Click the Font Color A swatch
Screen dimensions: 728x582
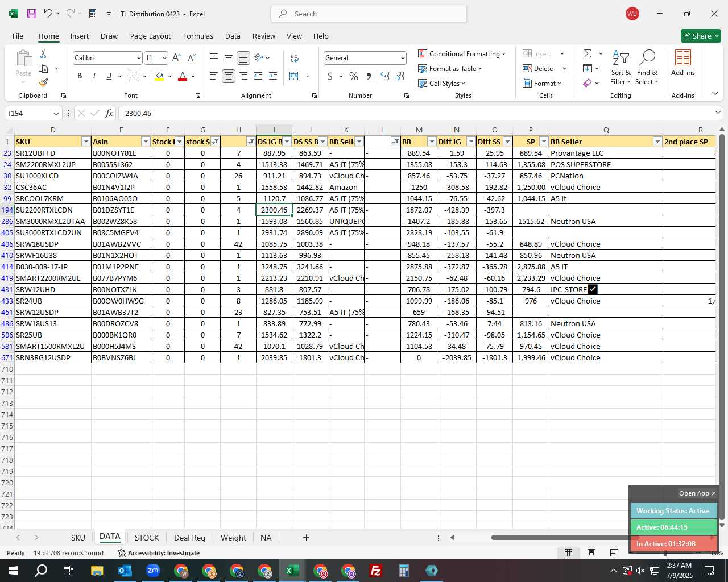(183, 76)
